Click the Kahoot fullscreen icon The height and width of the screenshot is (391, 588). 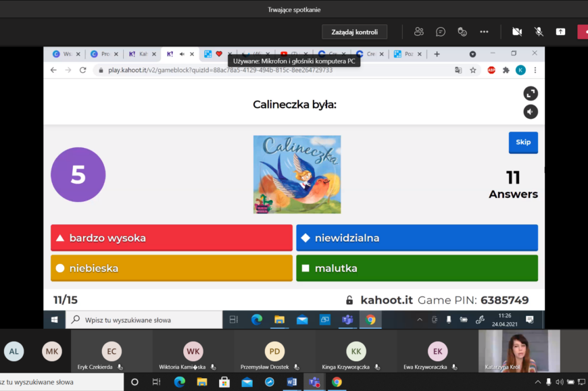click(x=531, y=93)
